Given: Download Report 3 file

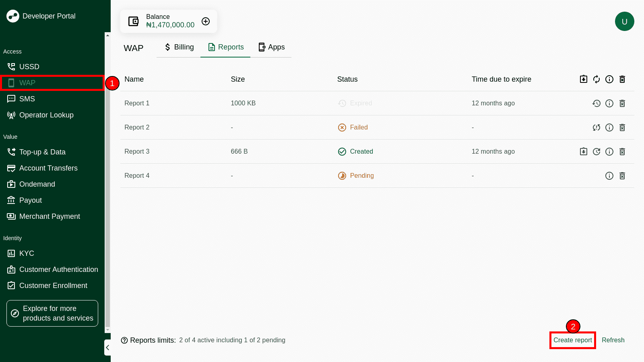Looking at the screenshot, I should (583, 152).
